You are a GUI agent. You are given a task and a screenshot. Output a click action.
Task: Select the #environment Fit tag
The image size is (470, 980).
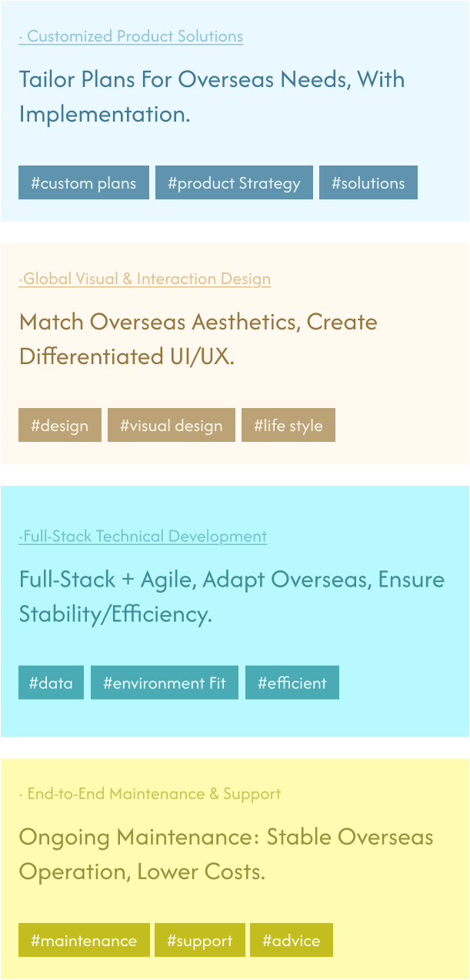point(165,683)
